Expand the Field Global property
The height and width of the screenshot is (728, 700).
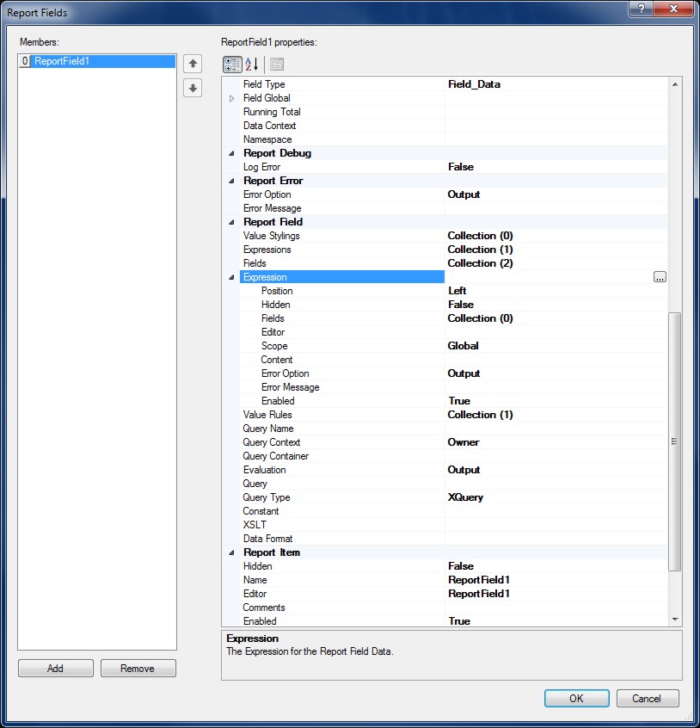(231, 98)
